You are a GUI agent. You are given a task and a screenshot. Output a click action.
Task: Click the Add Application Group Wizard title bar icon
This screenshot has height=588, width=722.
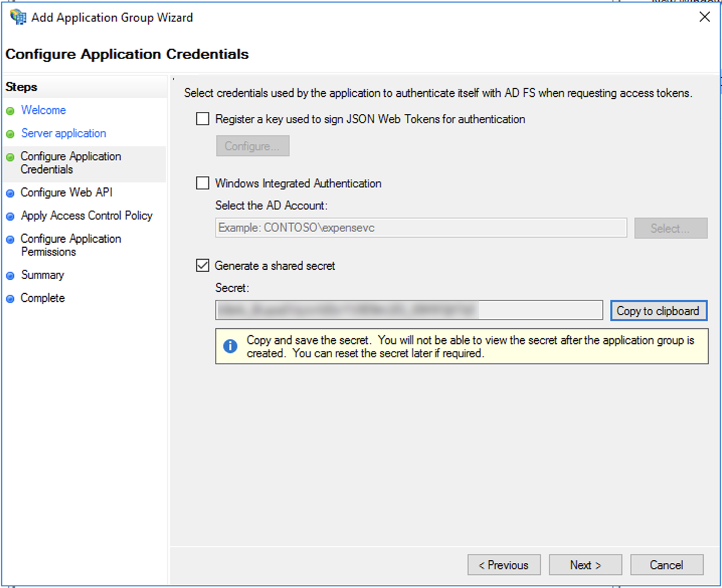tap(18, 17)
